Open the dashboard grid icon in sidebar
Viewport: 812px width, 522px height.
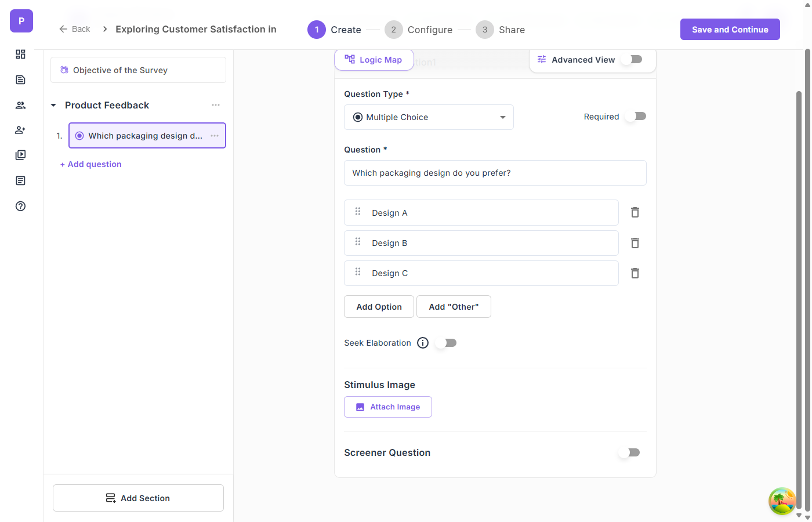[x=20, y=54]
